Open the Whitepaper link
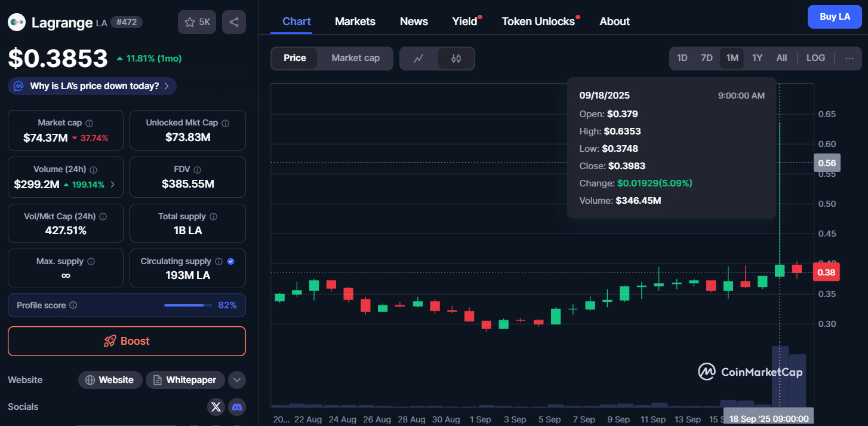The height and width of the screenshot is (426, 868). 185,380
